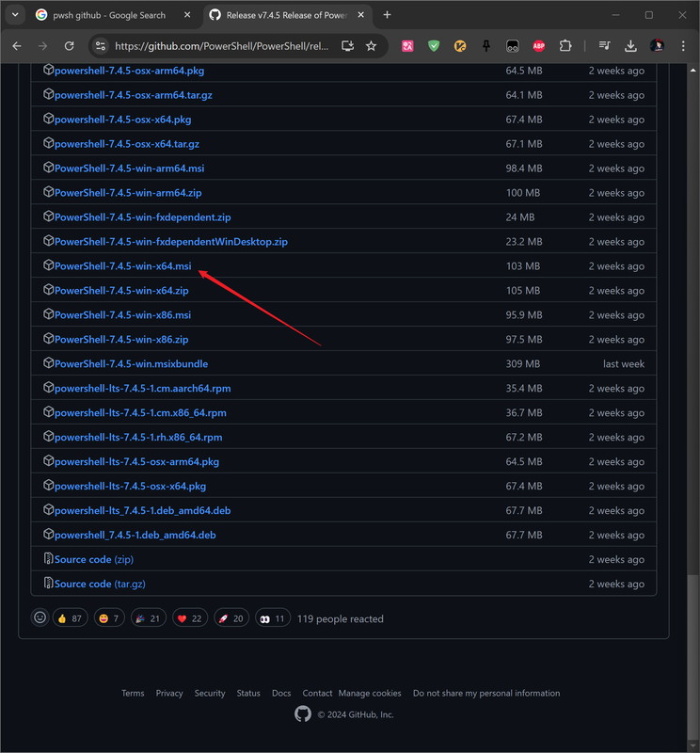Download powershell-7.4.5-osx-arm64.tar.gz
The image size is (700, 753).
pyautogui.click(x=134, y=95)
